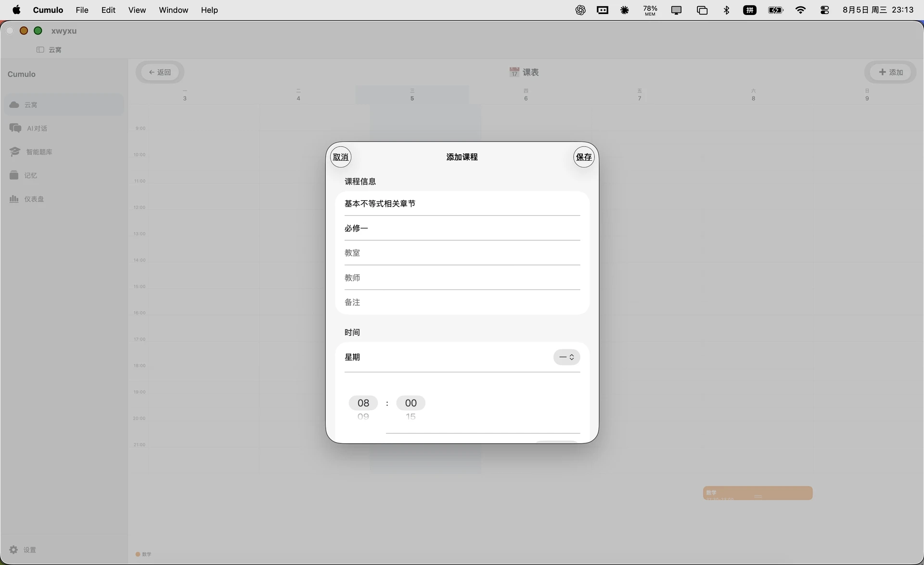Select the 08 hour picker value

(x=363, y=403)
